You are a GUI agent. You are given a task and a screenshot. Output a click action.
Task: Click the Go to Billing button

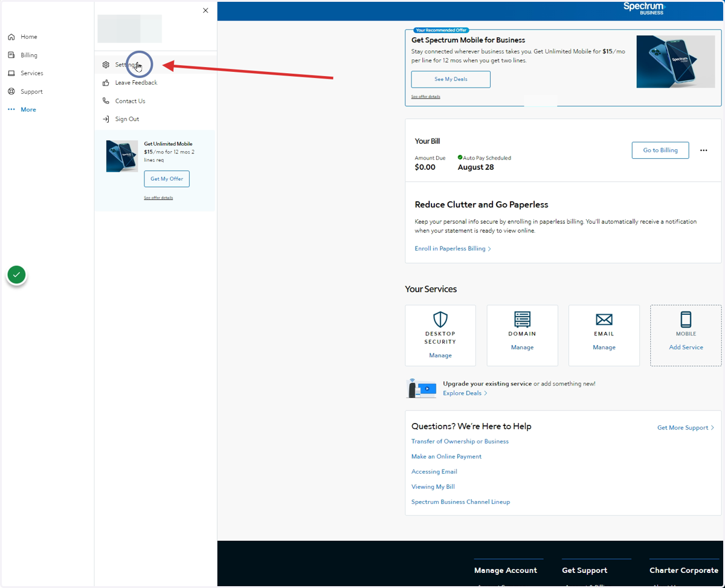tap(660, 150)
